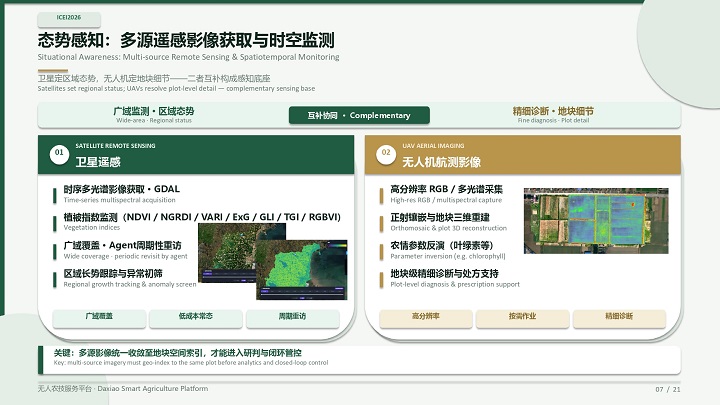The width and height of the screenshot is (720, 405).
Task: Open the left satellite map screenshot
Action: pyautogui.click(x=227, y=253)
